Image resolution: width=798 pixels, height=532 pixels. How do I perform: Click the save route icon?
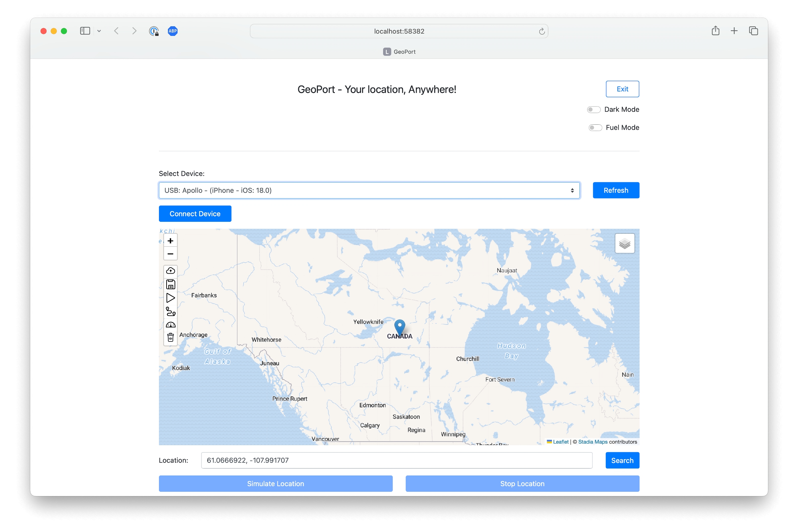tap(170, 284)
